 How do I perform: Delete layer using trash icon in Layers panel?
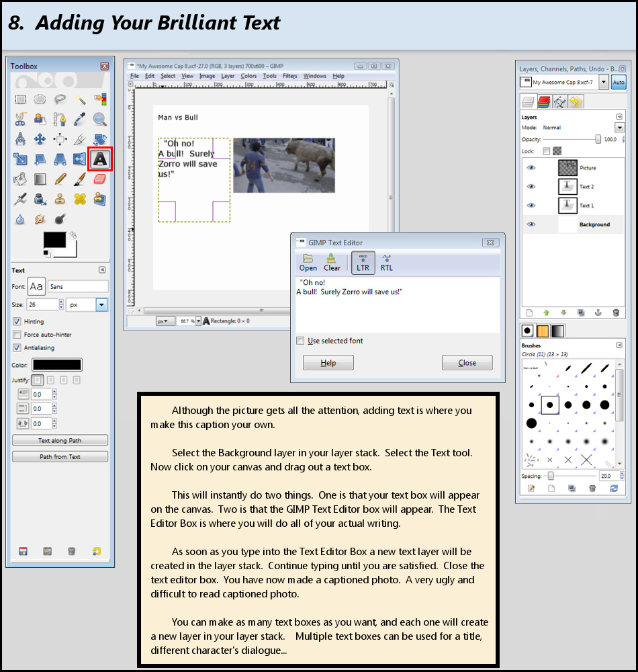pos(616,313)
